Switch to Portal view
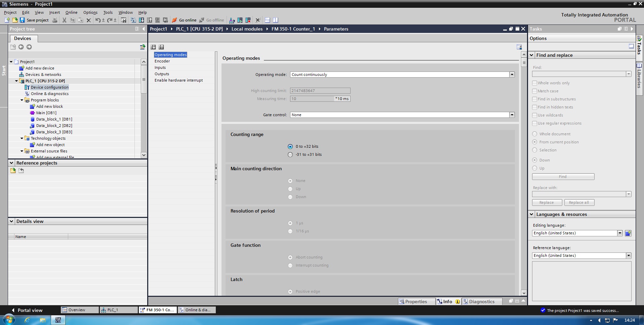Viewport: 644px width, 325px height. pos(27,310)
